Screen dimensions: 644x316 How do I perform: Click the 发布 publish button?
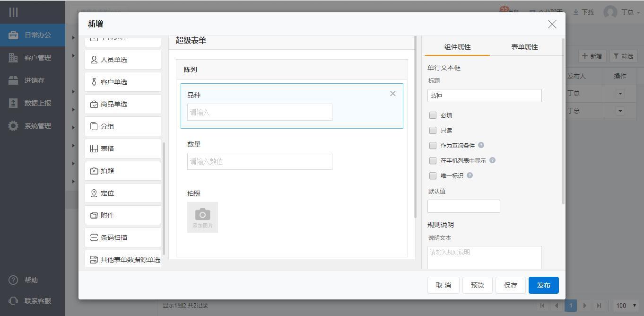coord(543,285)
